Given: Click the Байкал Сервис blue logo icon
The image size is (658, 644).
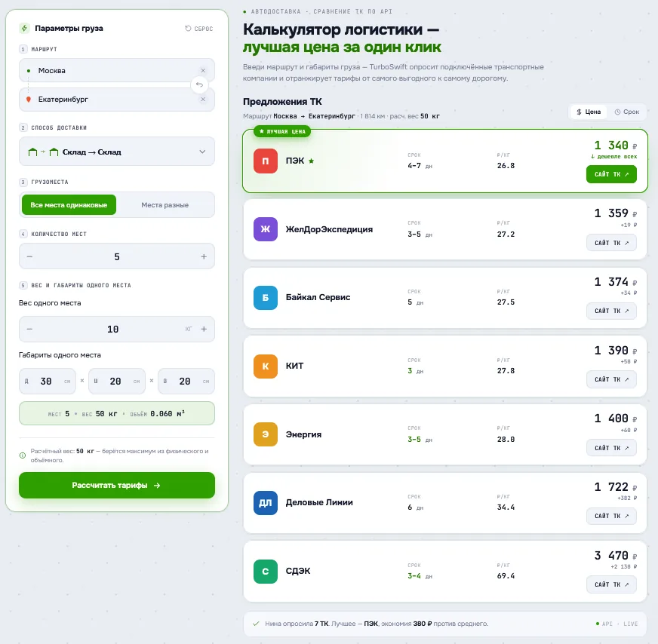Looking at the screenshot, I should point(266,298).
